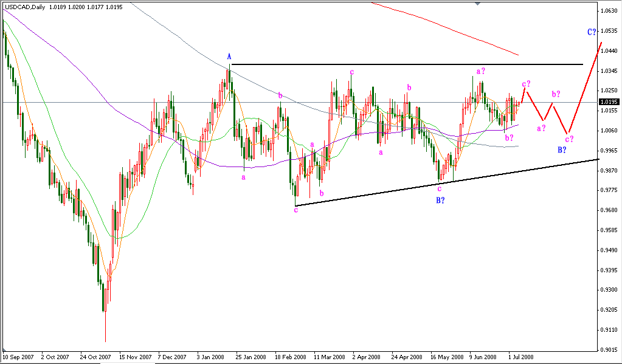Click the '24 Apr 2008' date label
Image resolution: width=622 pixels, height=364 pixels.
click(407, 357)
